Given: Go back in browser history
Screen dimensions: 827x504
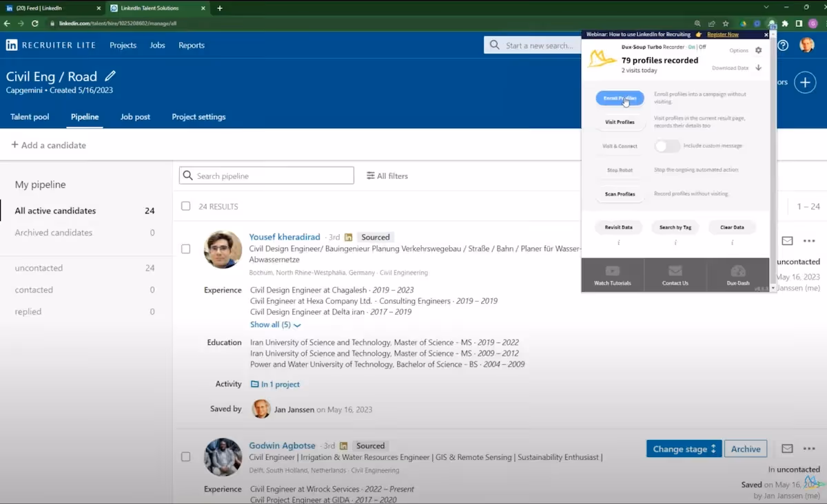Looking at the screenshot, I should point(7,23).
